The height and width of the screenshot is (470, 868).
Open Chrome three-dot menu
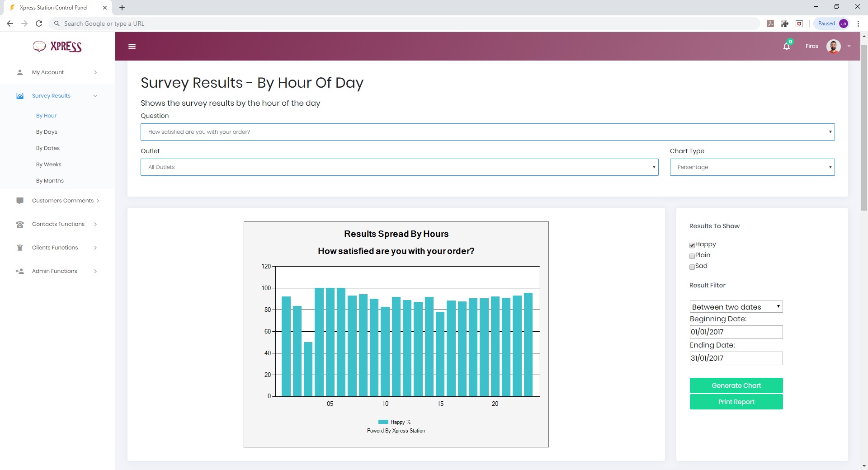(858, 23)
